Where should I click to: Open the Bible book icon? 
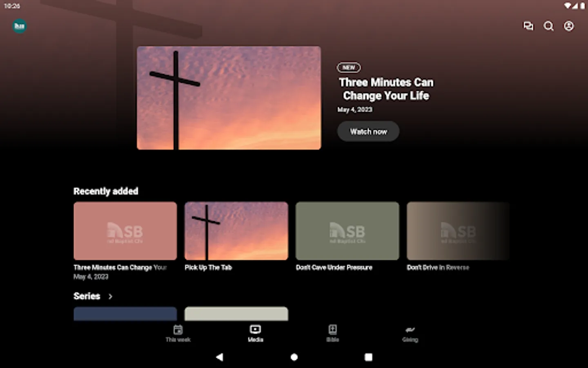(333, 329)
